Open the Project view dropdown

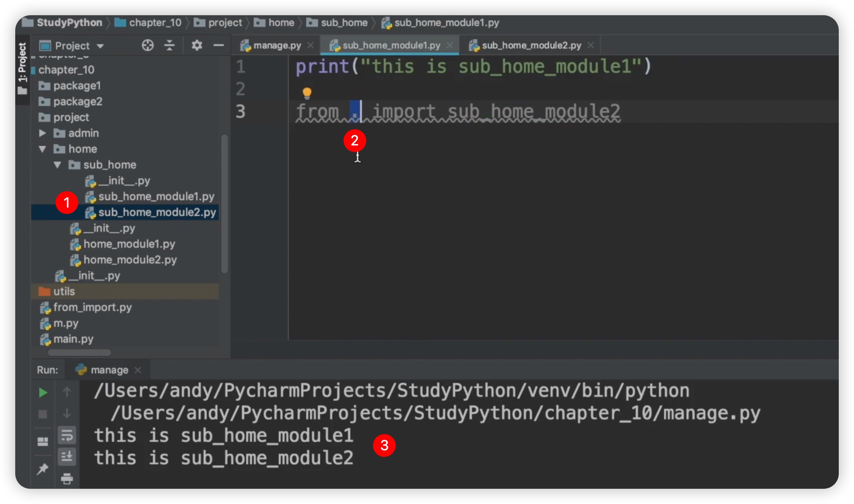pyautogui.click(x=72, y=46)
